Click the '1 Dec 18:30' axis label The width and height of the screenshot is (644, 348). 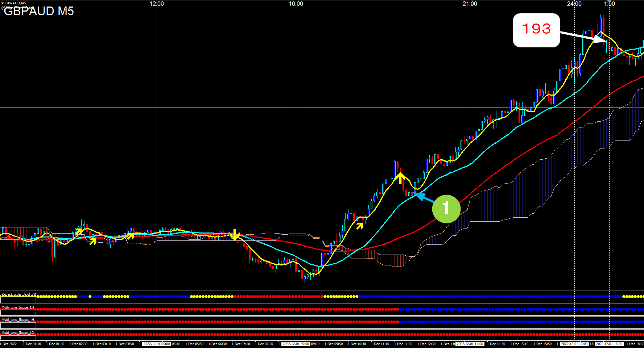point(635,344)
